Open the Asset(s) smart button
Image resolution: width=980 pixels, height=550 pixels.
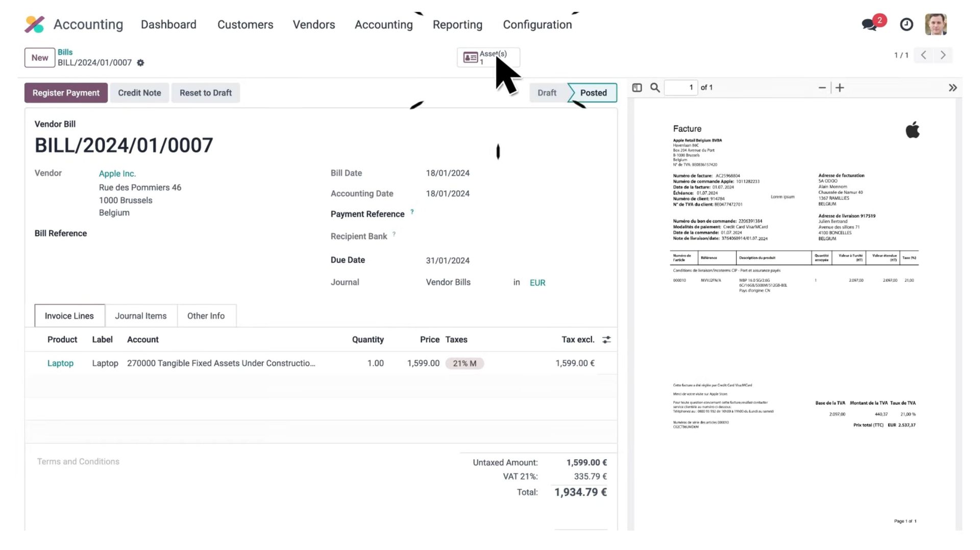point(488,57)
